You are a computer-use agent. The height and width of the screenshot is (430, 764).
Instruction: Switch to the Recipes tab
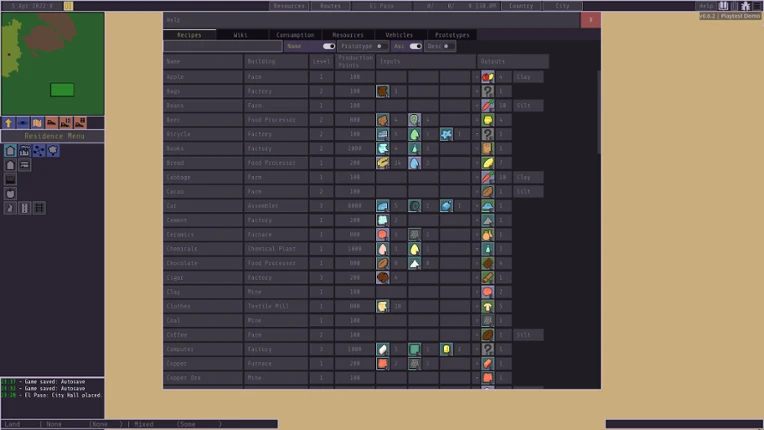pos(189,35)
